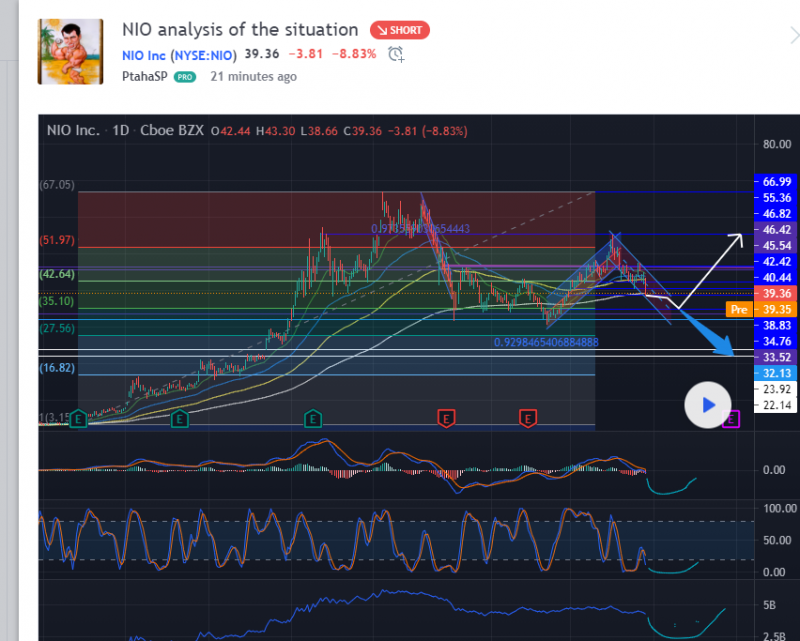This screenshot has width=800, height=641.
Task: Click the 1D timeframe in chart header
Action: (120, 131)
